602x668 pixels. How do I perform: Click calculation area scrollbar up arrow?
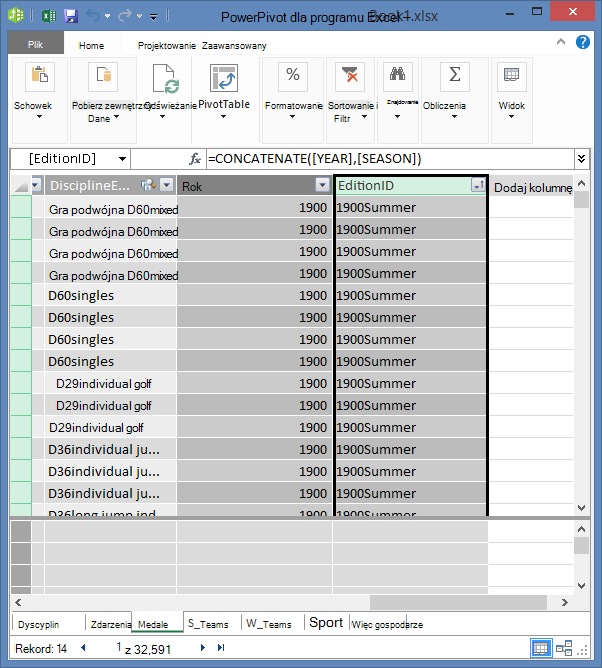(582, 529)
